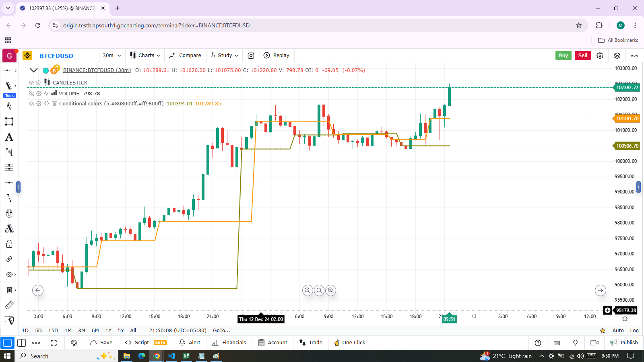
Task: Click the green Buy button
Action: [x=563, y=56]
